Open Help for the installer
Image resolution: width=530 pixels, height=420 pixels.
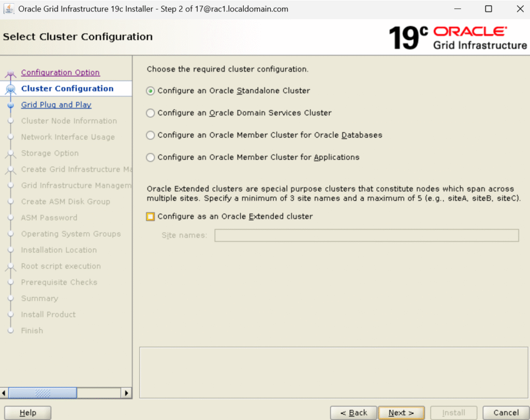pos(27,413)
